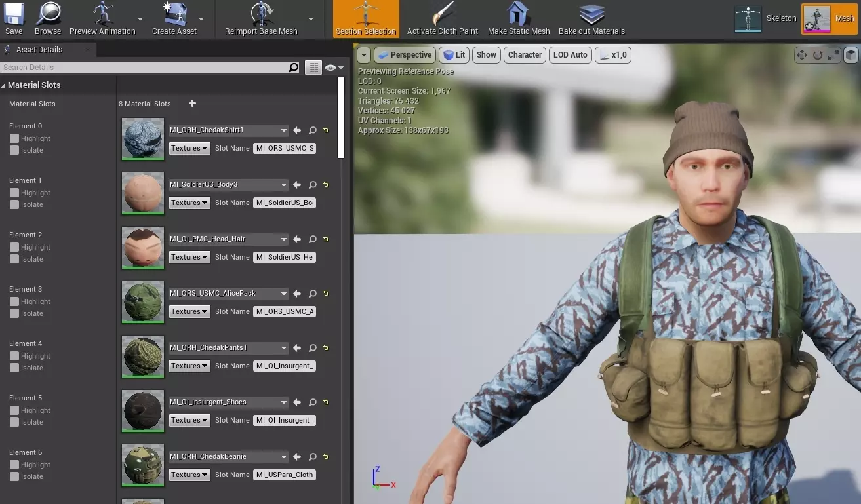
Task: Browse to MI_SoldierUS_Body3 in Content Browser
Action: click(313, 185)
